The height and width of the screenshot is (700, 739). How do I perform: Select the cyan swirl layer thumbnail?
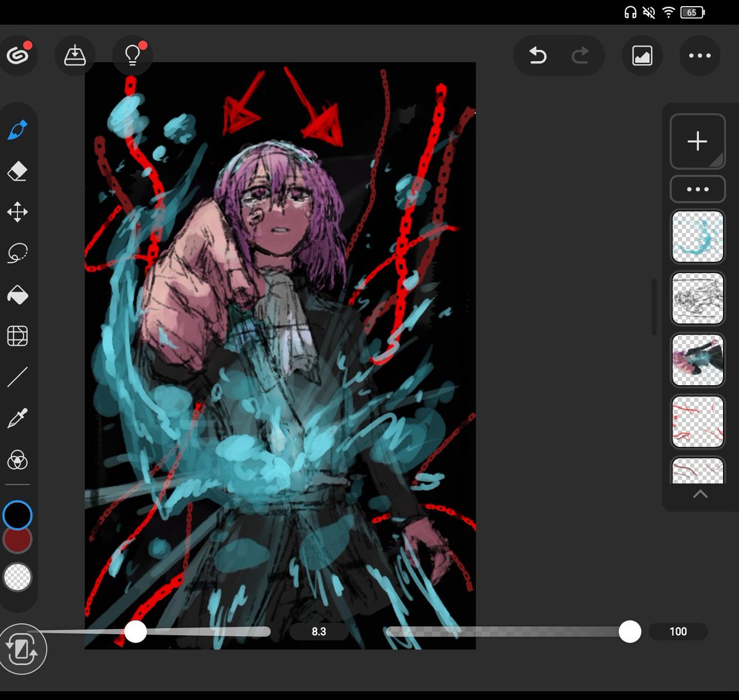[x=698, y=237]
